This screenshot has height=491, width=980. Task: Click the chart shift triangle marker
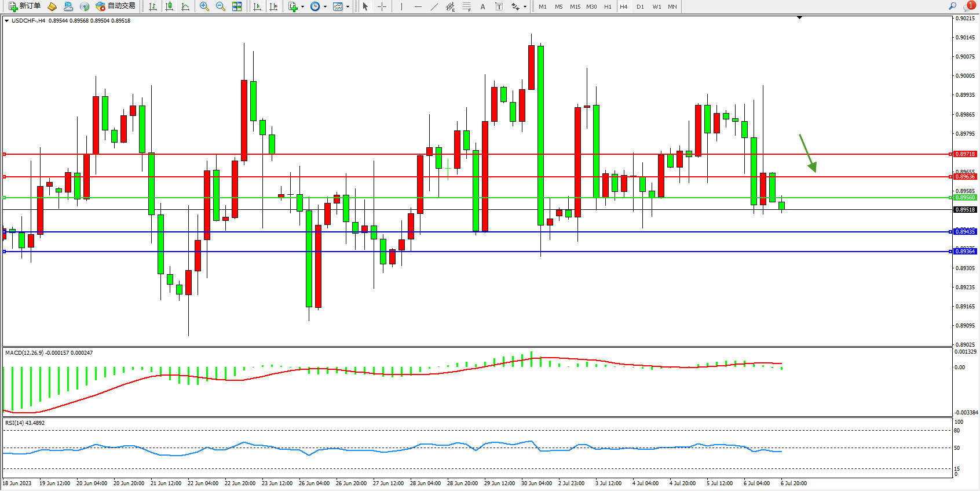tap(799, 18)
